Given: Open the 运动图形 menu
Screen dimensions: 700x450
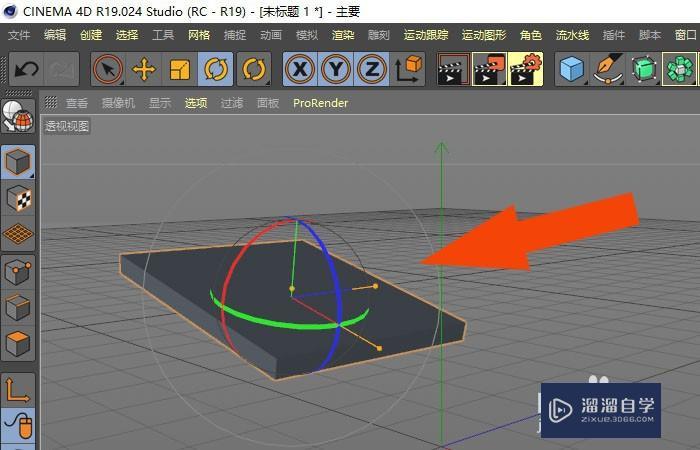Looking at the screenshot, I should (x=484, y=35).
